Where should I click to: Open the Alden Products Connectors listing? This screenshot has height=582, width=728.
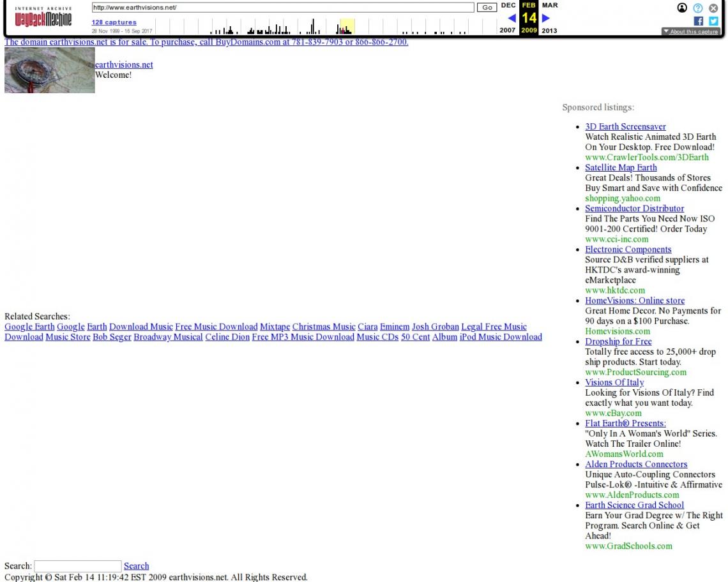coord(636,464)
